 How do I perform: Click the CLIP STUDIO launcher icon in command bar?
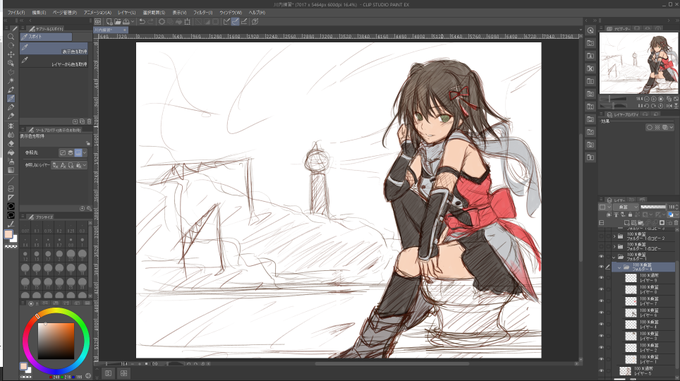click(x=98, y=21)
